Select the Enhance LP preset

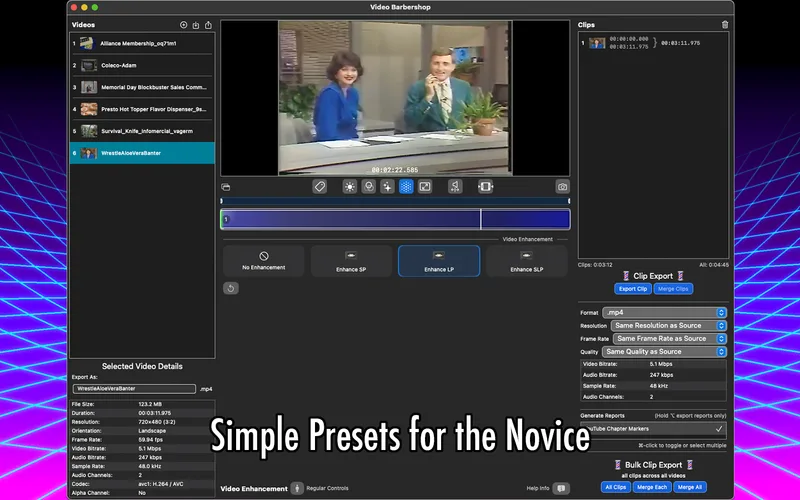coord(439,261)
